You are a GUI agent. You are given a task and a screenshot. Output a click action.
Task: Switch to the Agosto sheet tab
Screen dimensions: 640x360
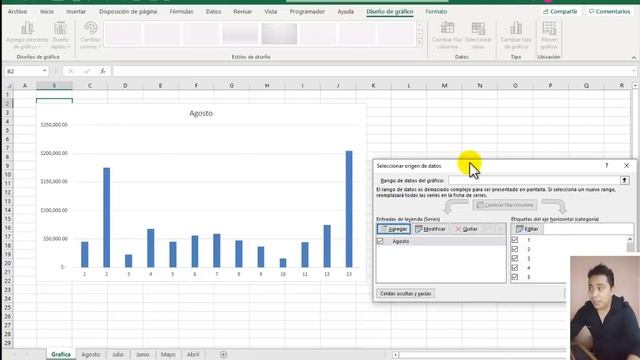[91, 354]
